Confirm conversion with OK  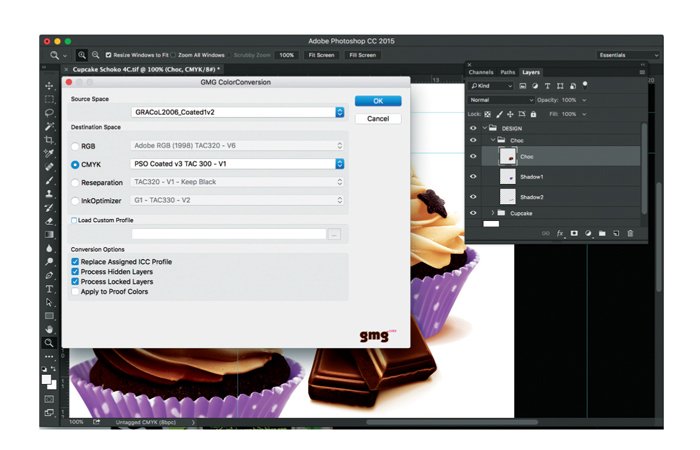[x=378, y=101]
